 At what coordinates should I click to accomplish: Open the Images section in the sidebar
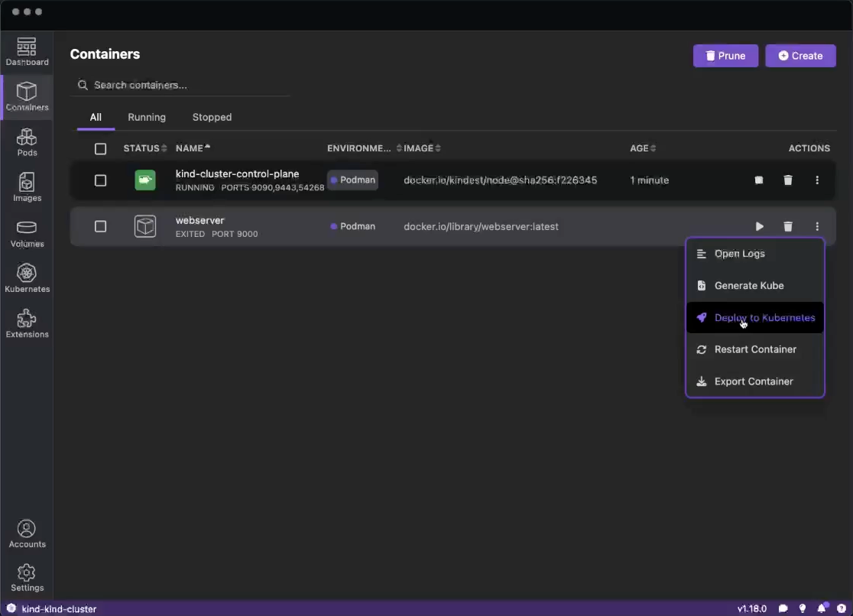[x=27, y=188]
